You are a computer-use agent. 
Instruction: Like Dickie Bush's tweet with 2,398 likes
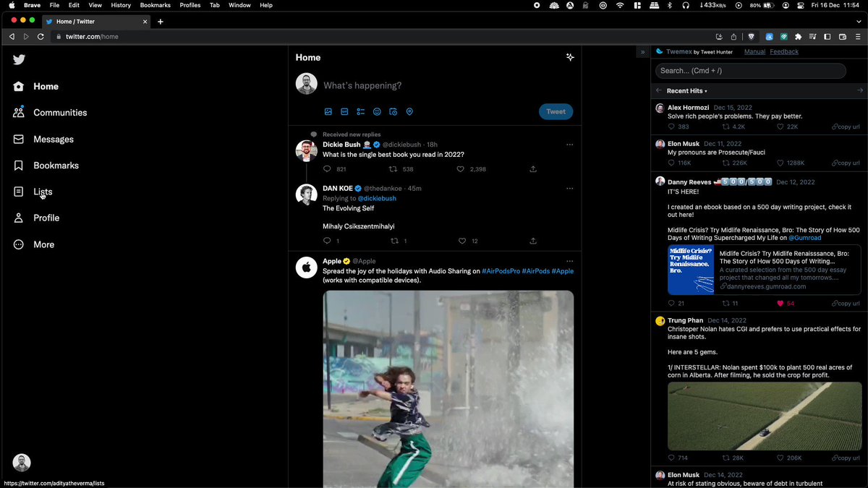point(460,169)
